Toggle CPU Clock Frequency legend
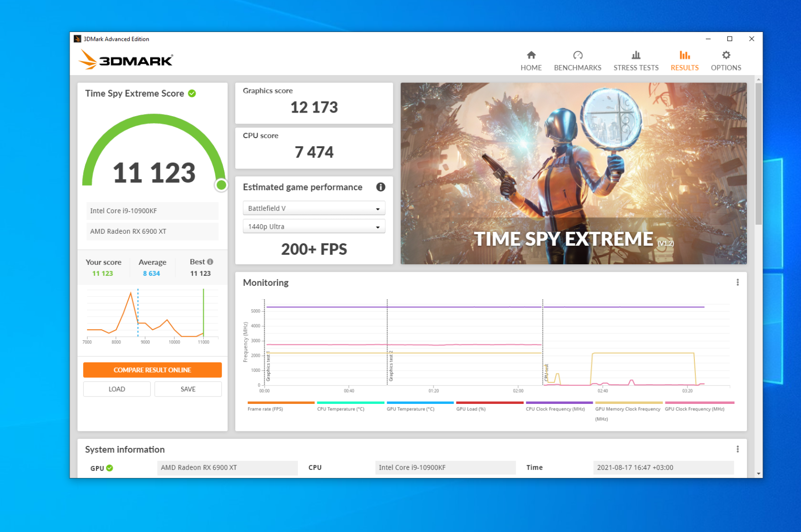This screenshot has height=532, width=801. [559, 406]
